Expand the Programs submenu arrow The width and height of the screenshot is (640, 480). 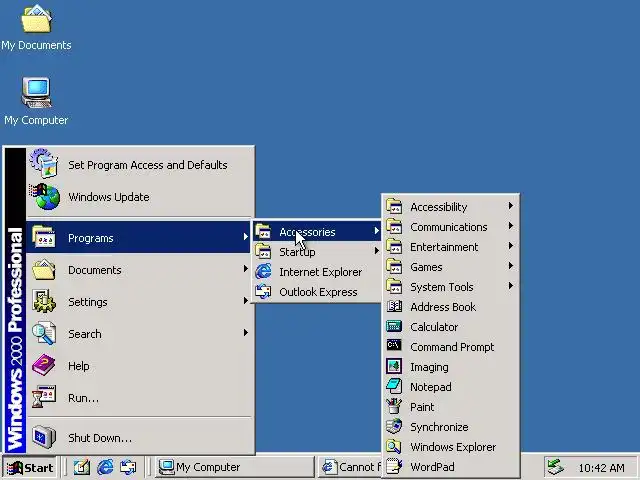point(245,237)
